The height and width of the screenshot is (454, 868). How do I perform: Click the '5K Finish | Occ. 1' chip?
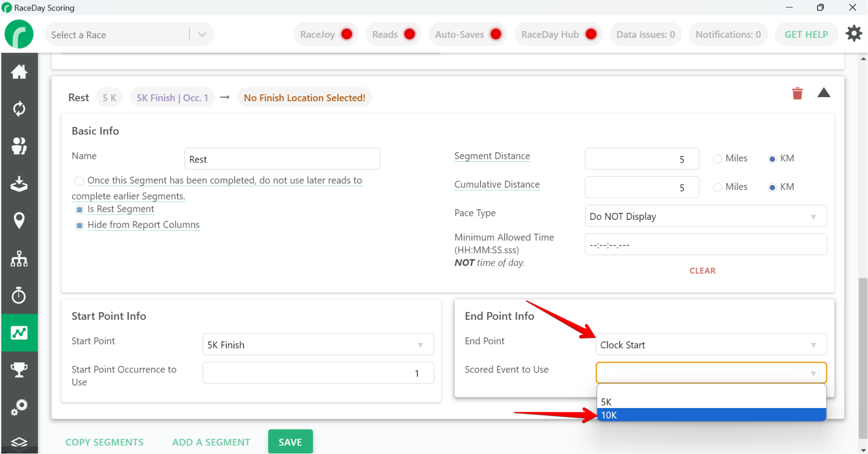click(x=172, y=98)
